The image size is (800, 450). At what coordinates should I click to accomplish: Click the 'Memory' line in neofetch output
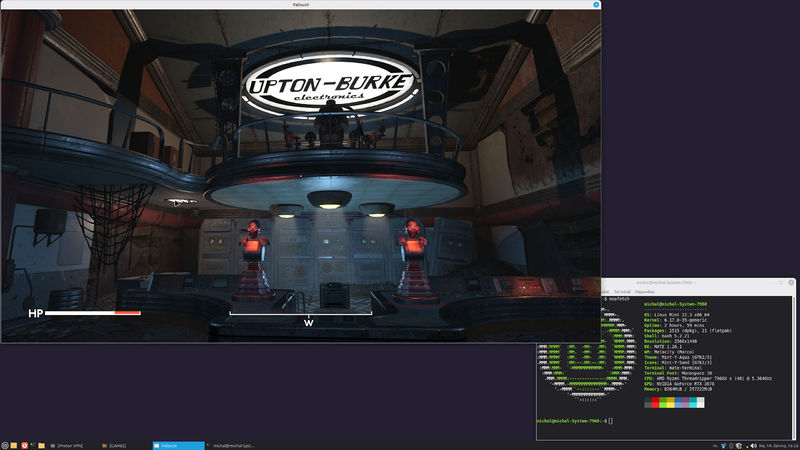click(x=678, y=389)
